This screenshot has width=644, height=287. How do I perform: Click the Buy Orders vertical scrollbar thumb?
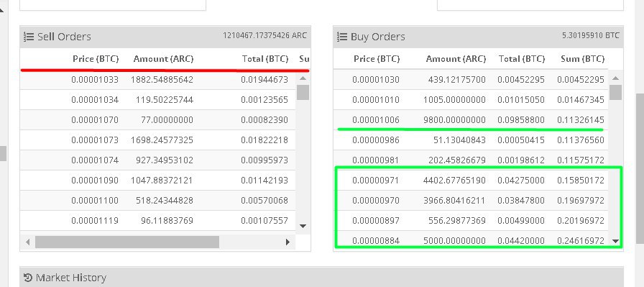[x=616, y=93]
